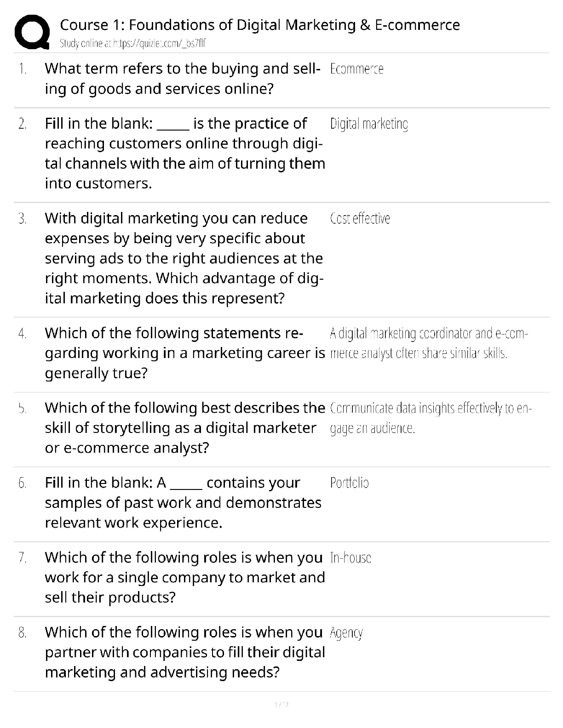Click question 8 about partnering with companies
Screen dimensions: 563x728
coord(184,653)
